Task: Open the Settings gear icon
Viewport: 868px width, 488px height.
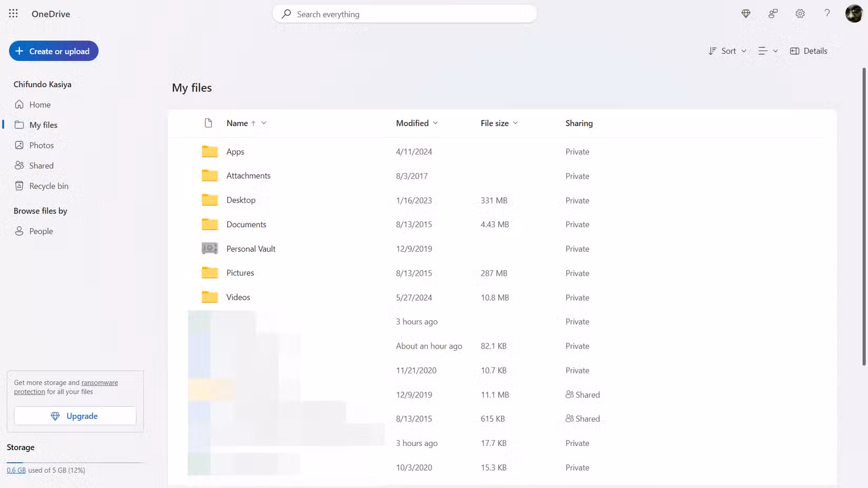Action: coord(800,14)
